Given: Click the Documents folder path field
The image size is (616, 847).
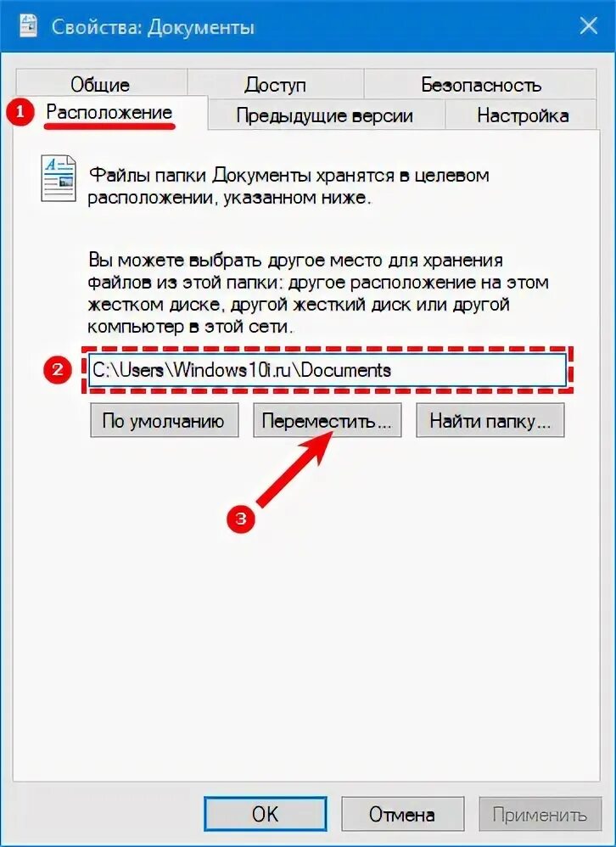Looking at the screenshot, I should [x=328, y=370].
